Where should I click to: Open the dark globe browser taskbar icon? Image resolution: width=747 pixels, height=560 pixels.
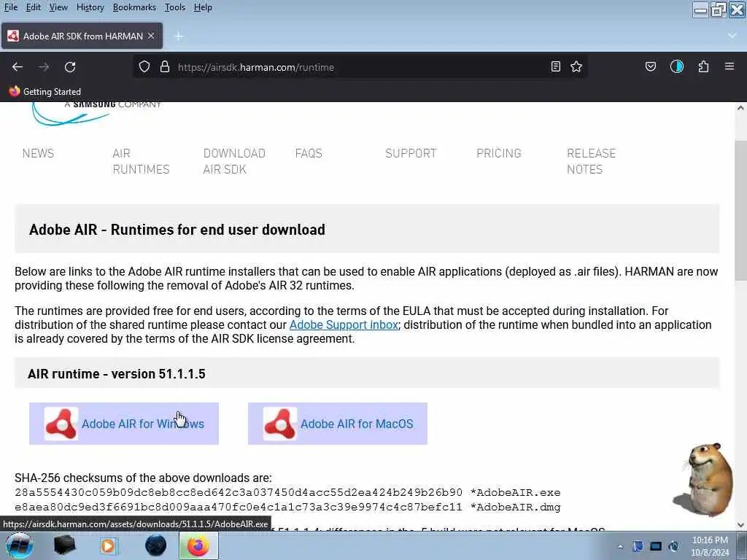click(x=156, y=545)
